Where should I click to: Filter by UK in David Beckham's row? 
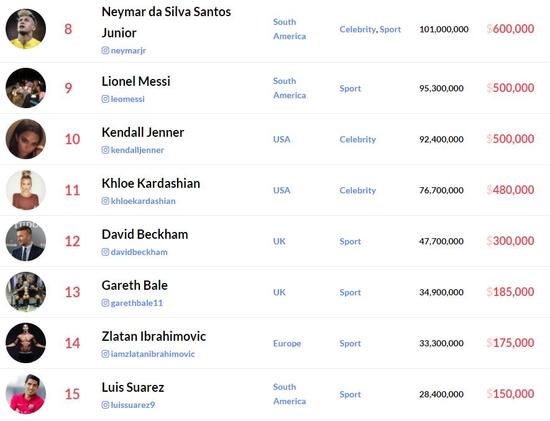tap(279, 241)
